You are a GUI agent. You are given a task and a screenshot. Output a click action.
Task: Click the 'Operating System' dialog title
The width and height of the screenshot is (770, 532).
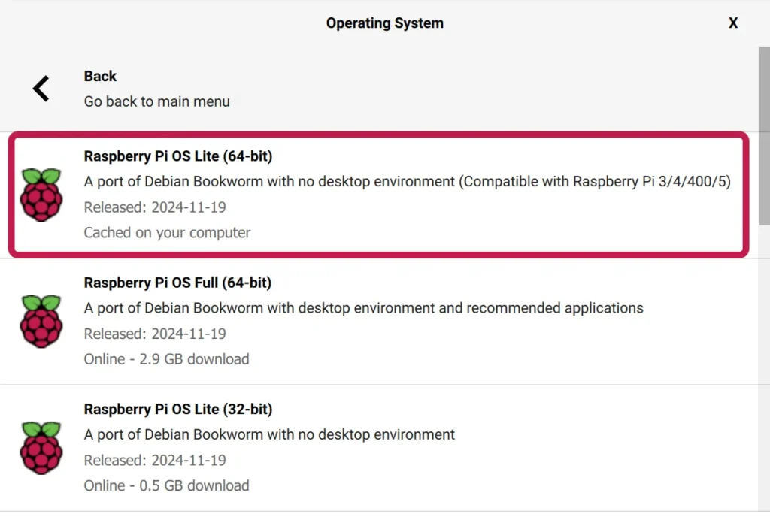coord(385,23)
